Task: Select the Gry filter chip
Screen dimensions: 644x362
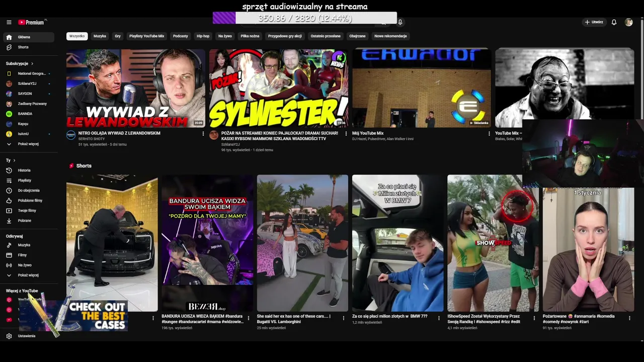Action: pyautogui.click(x=118, y=36)
